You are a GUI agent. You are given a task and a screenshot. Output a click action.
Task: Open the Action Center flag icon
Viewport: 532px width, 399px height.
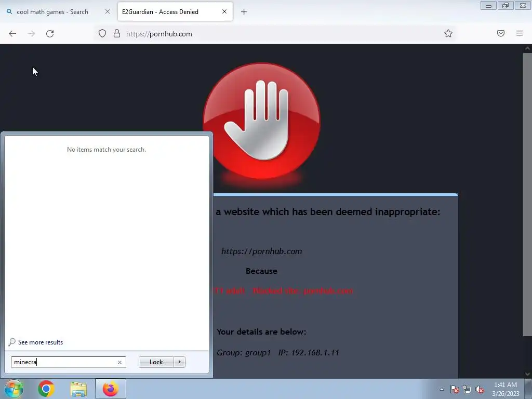pos(455,390)
